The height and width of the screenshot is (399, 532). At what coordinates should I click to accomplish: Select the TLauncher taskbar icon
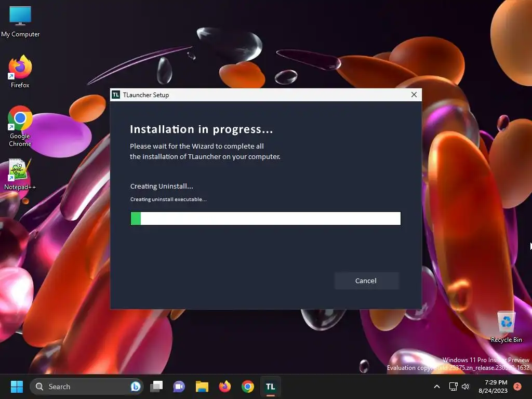point(270,387)
